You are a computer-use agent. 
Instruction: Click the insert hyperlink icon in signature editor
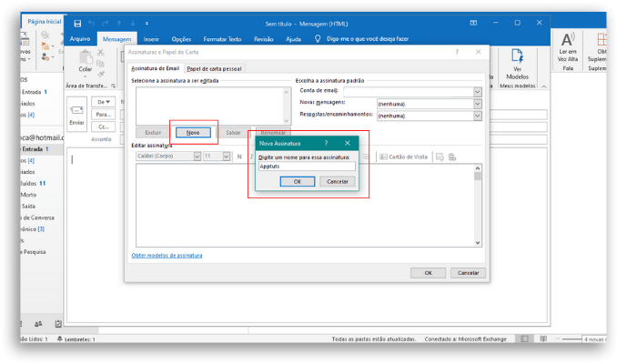click(452, 157)
